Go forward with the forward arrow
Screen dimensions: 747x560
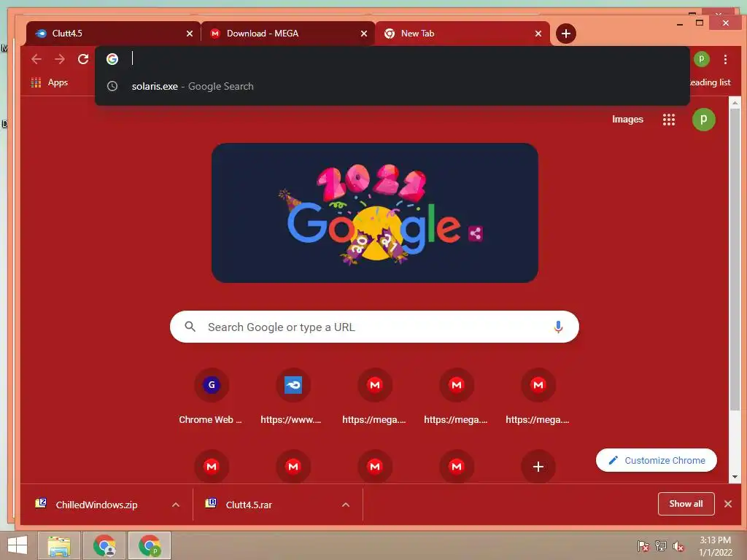(x=60, y=59)
